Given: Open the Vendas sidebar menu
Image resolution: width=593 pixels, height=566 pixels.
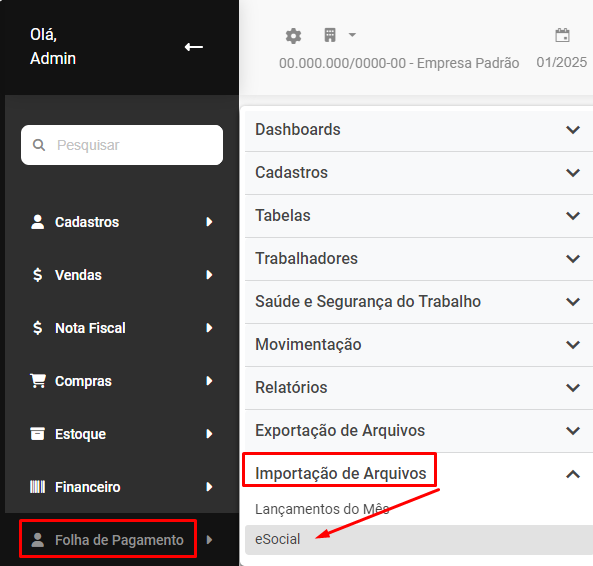Looking at the screenshot, I should click(121, 275).
